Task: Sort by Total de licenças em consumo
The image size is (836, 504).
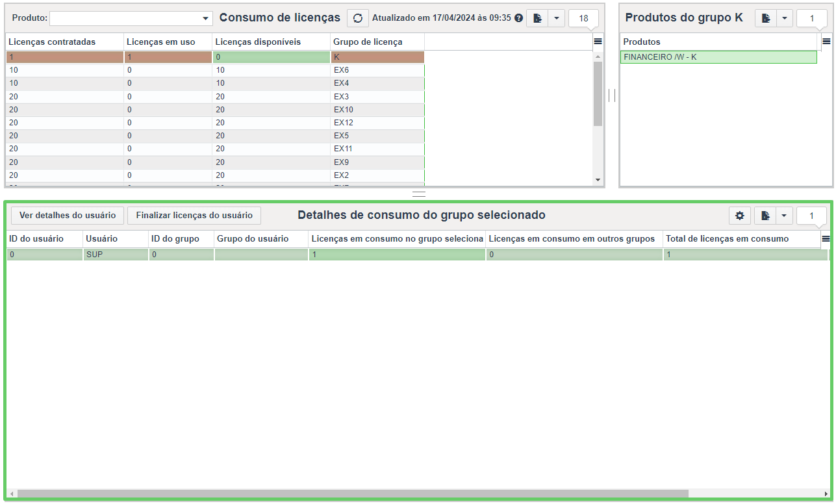Action: pyautogui.click(x=742, y=239)
